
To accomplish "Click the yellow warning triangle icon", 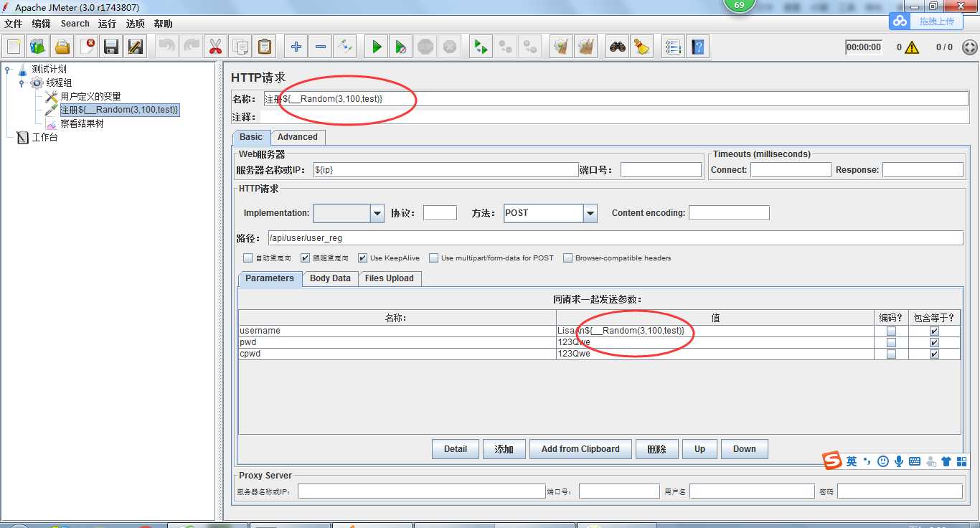I will pyautogui.click(x=912, y=47).
